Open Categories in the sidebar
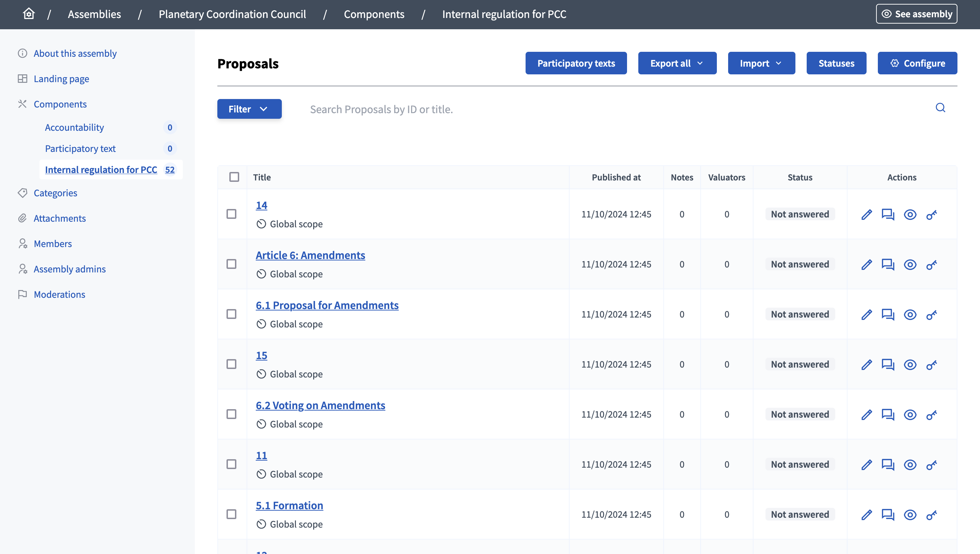980x554 pixels. (x=55, y=193)
